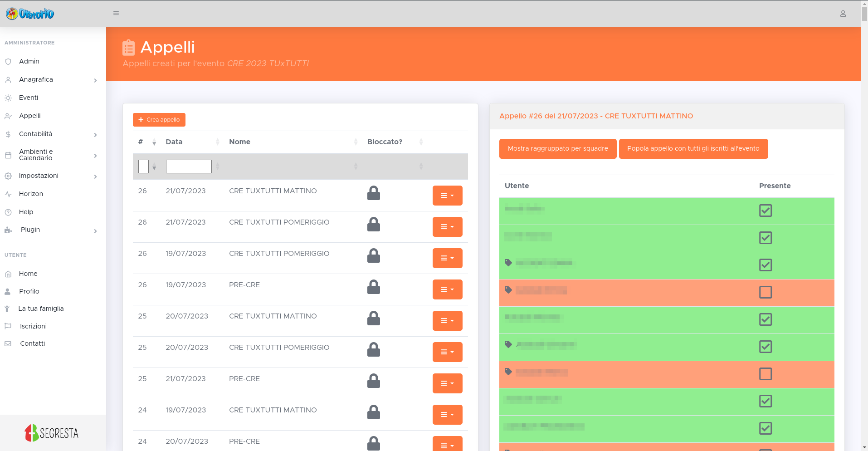Viewport: 868px width, 451px height.
Task: Go to Iscrizioni in the user menu
Action: [33, 326]
